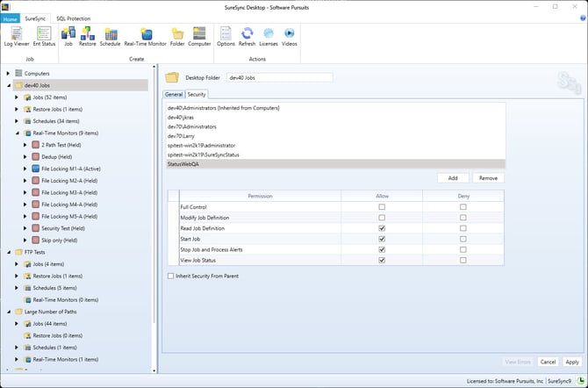The width and height of the screenshot is (588, 388).
Task: Select File Locking M2-A (Held) monitor
Action: pos(69,181)
